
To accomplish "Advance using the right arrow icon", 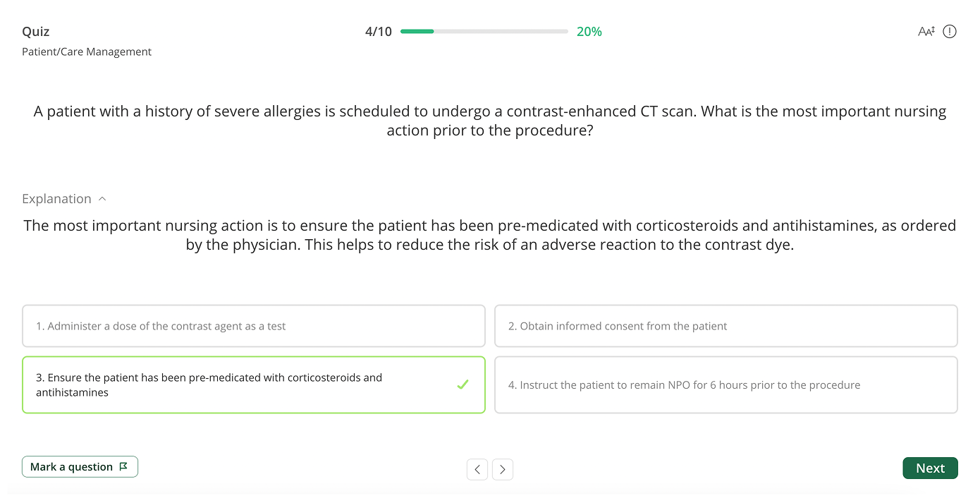I will (x=503, y=469).
